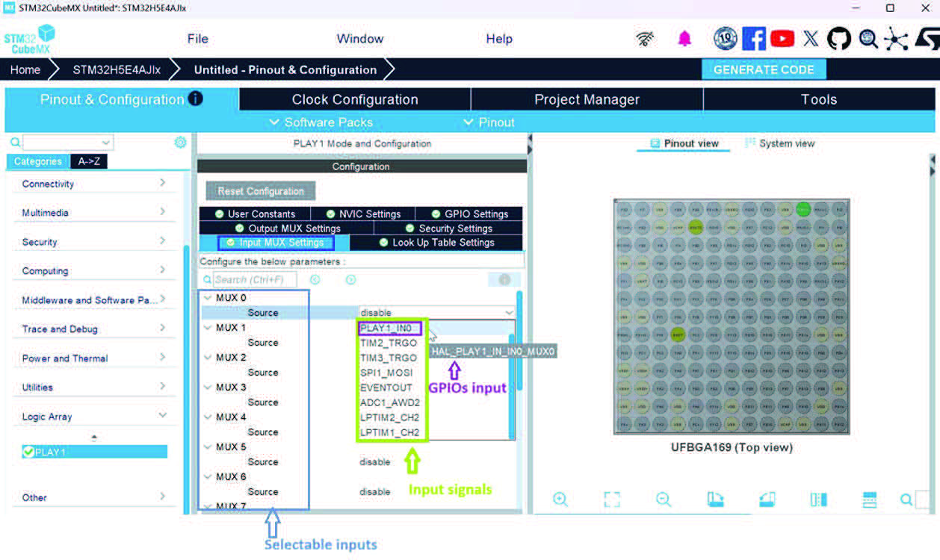Open the Software Packs dropdown
The width and height of the screenshot is (940, 560).
pyautogui.click(x=322, y=122)
